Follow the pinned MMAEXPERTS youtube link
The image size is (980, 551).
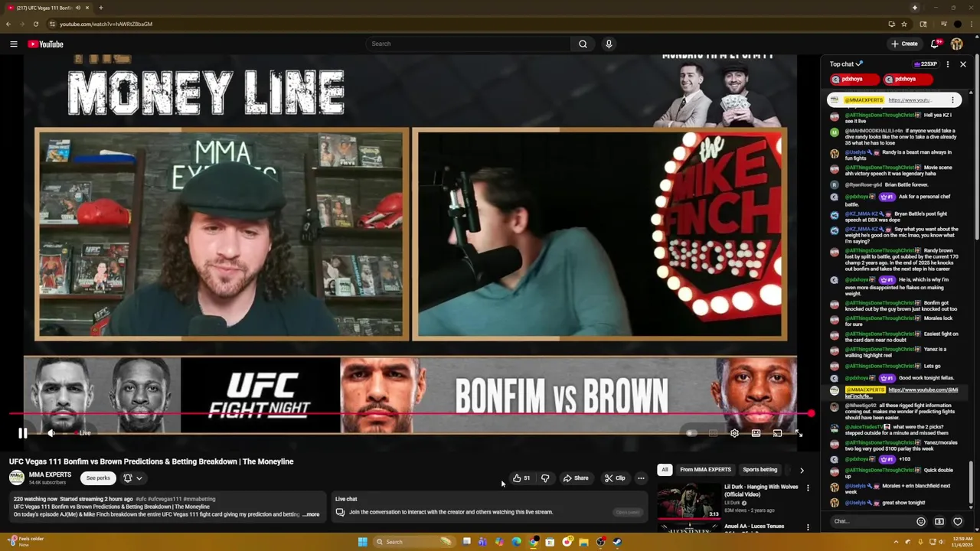(x=909, y=100)
